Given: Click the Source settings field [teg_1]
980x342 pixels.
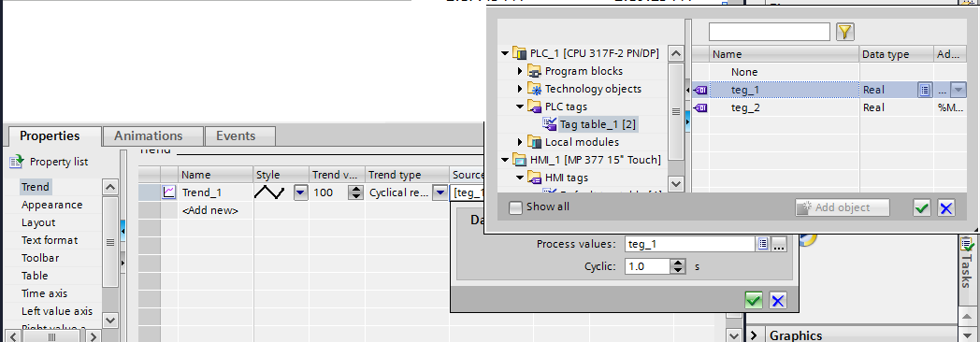Looking at the screenshot, I should 468,192.
